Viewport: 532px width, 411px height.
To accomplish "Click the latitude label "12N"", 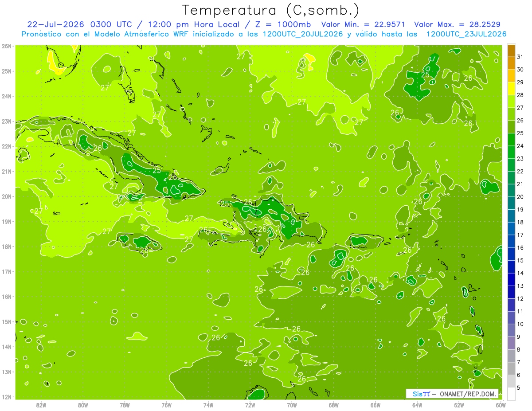I will (x=7, y=397).
